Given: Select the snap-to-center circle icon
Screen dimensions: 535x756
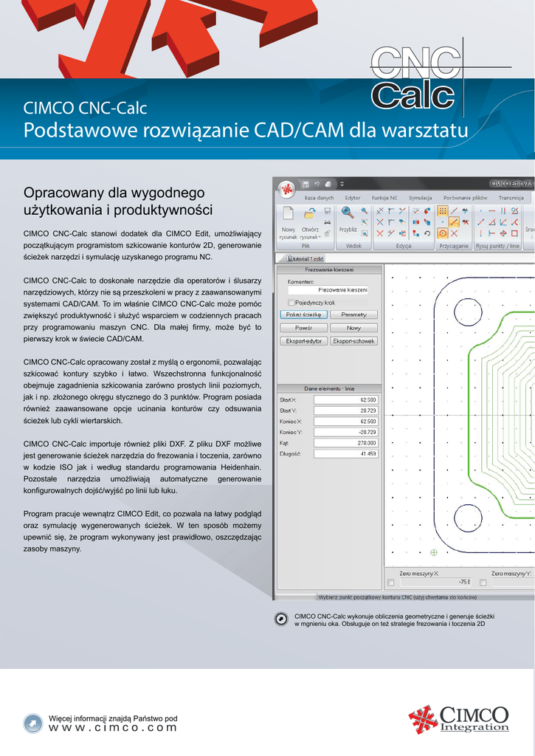Looking at the screenshot, I should (443, 233).
